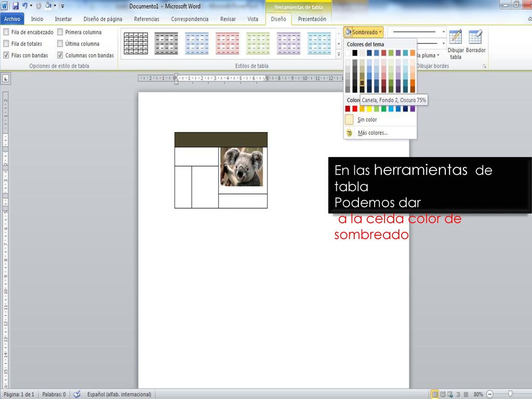Expand the table styles gallery More arrow
The width and height of the screenshot is (532, 399).
pyautogui.click(x=339, y=55)
